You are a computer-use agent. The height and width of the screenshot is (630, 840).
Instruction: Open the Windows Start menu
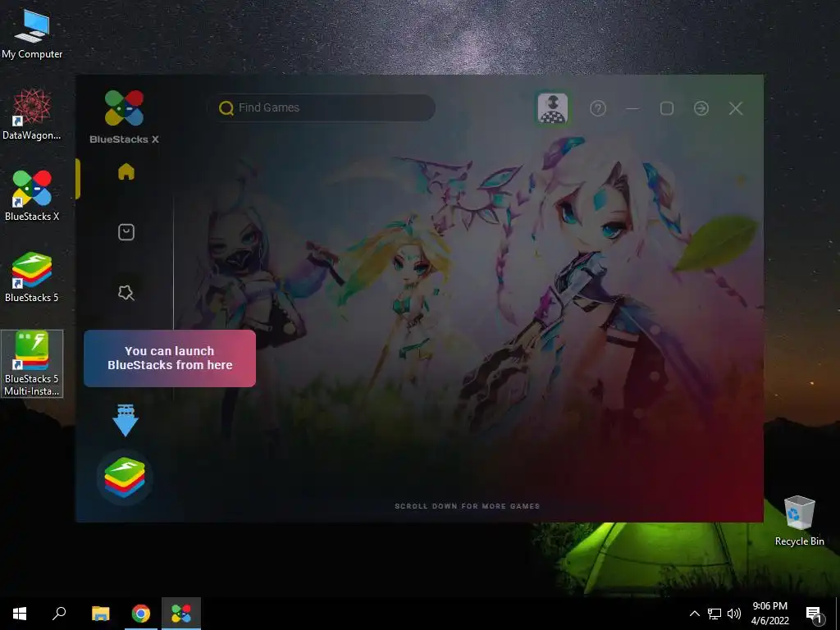[x=20, y=614]
